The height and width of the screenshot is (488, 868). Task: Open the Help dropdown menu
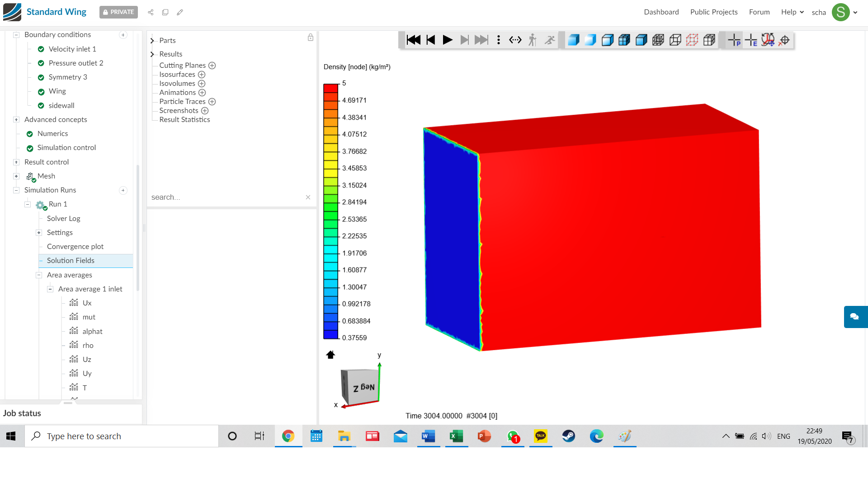(x=792, y=12)
